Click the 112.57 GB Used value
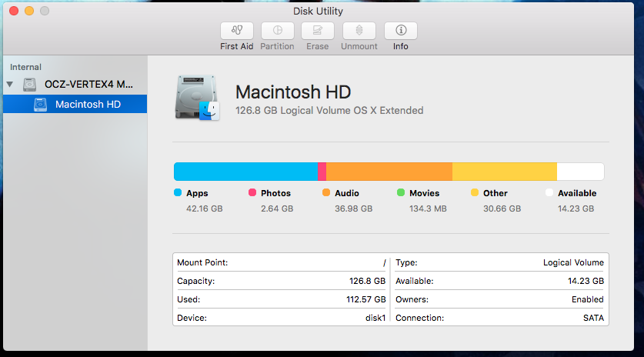 [x=366, y=299]
